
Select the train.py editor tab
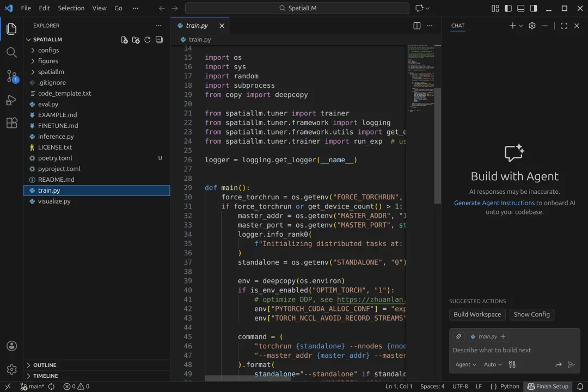[x=197, y=26]
